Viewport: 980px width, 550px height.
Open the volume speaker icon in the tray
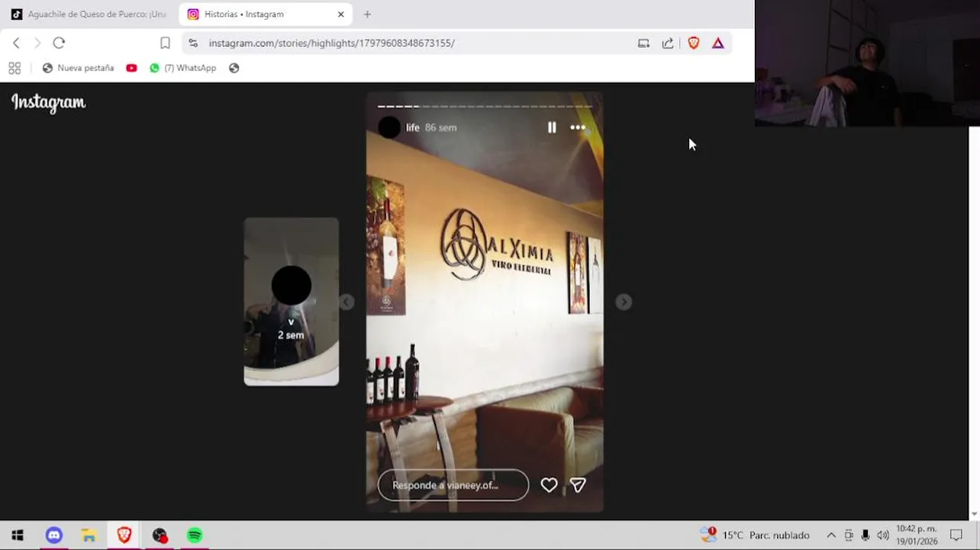[883, 535]
